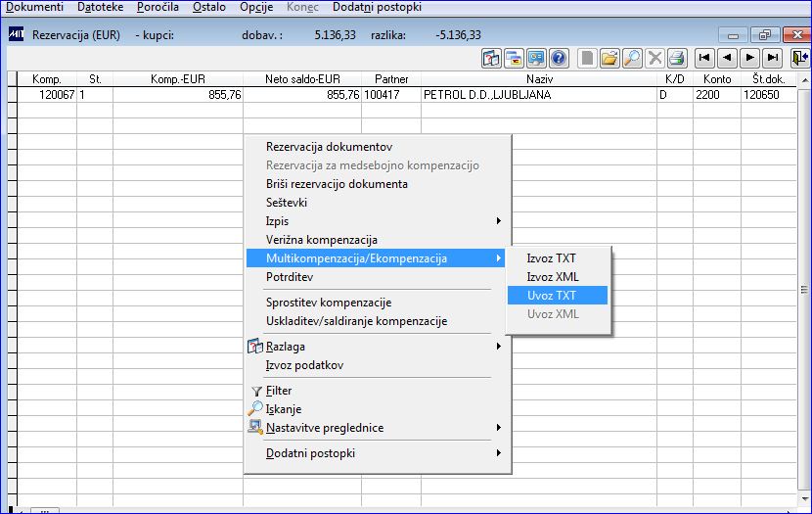Click the printer icon in toolbar
Image resolution: width=812 pixels, height=514 pixels.
677,58
